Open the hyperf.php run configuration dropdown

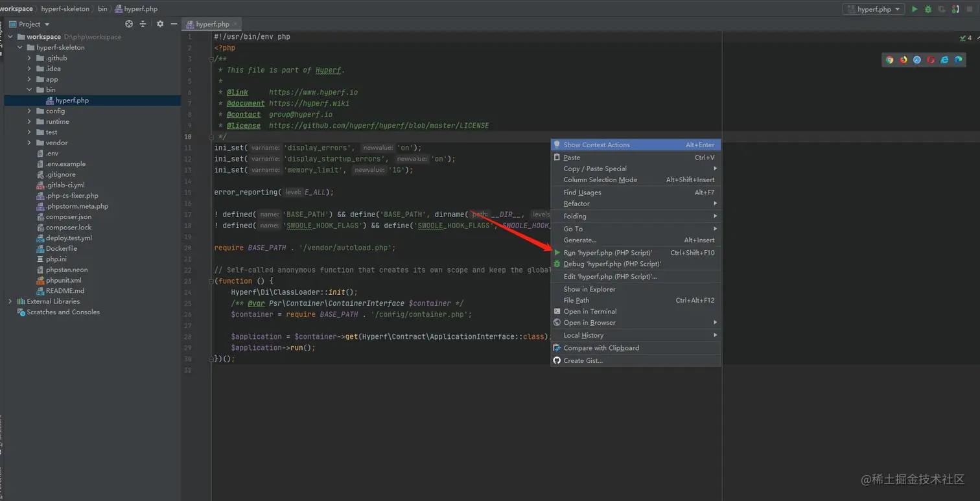874,9
